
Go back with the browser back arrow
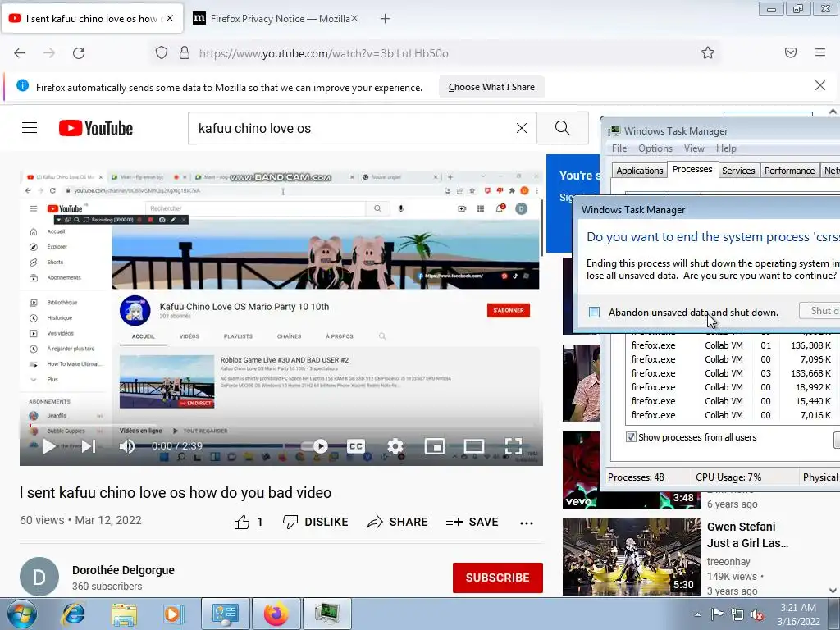point(20,53)
